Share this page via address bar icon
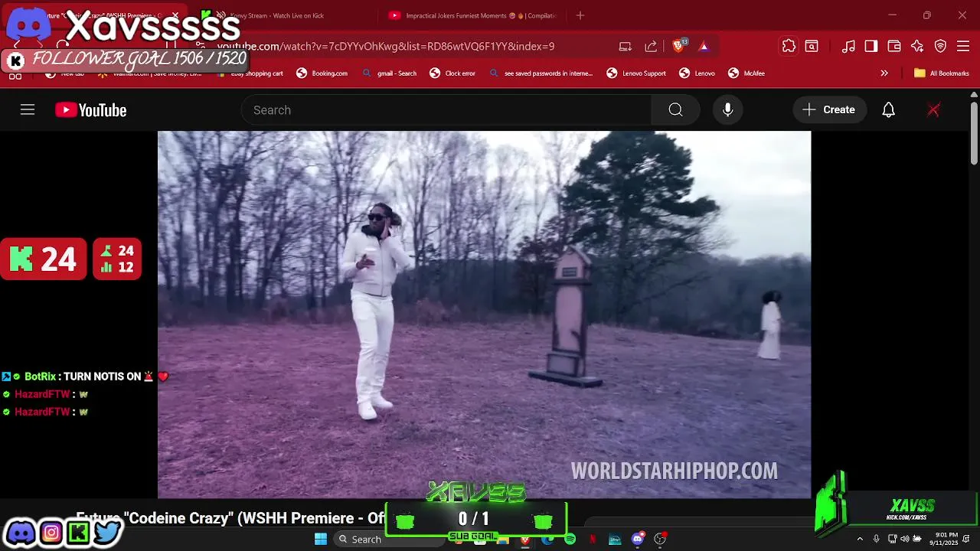This screenshot has width=980, height=551. coord(651,47)
